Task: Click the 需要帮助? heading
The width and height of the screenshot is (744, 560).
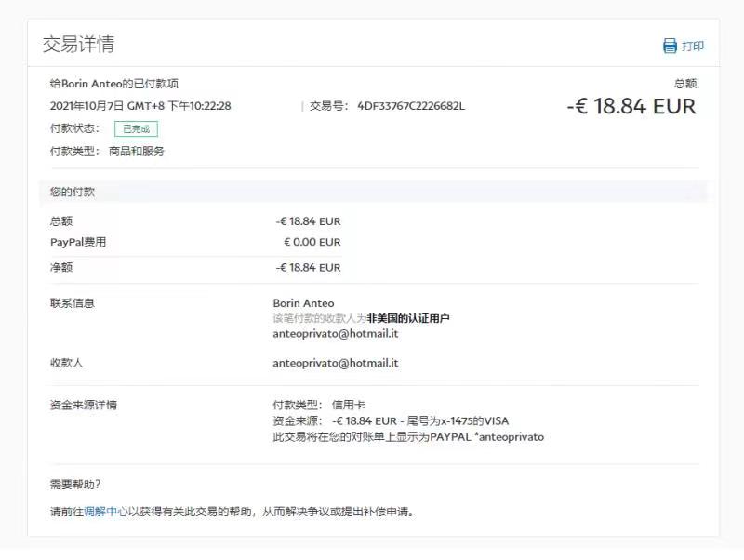Action: (x=75, y=485)
